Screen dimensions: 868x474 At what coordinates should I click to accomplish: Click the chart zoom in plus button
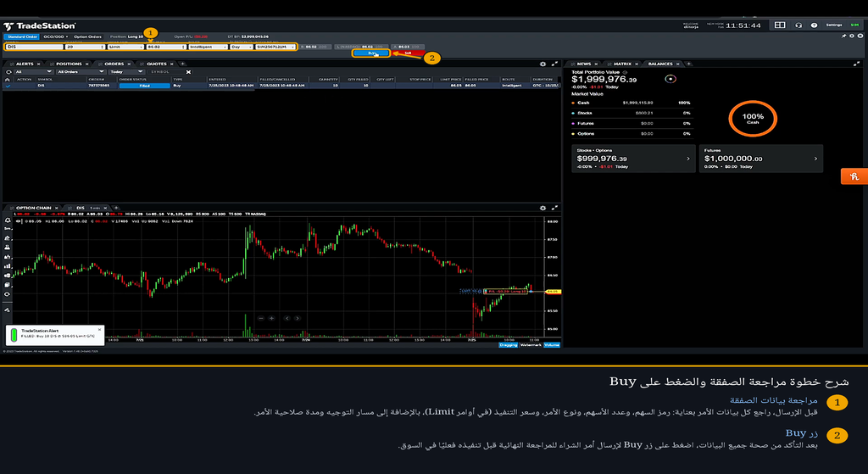click(272, 318)
